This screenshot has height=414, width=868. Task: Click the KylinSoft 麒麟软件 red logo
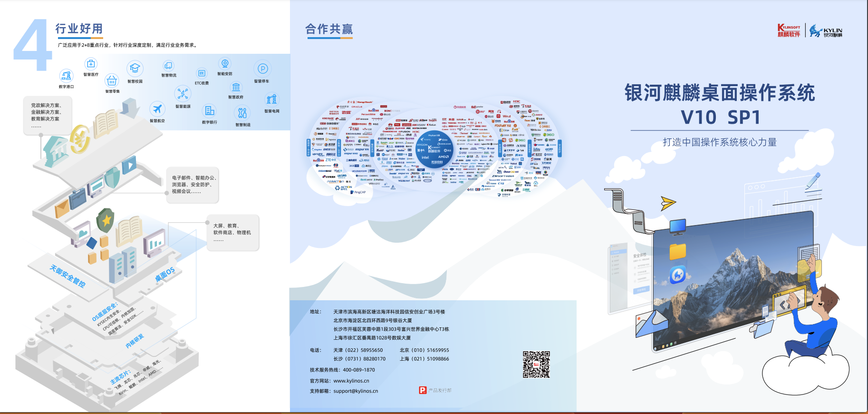tap(789, 30)
